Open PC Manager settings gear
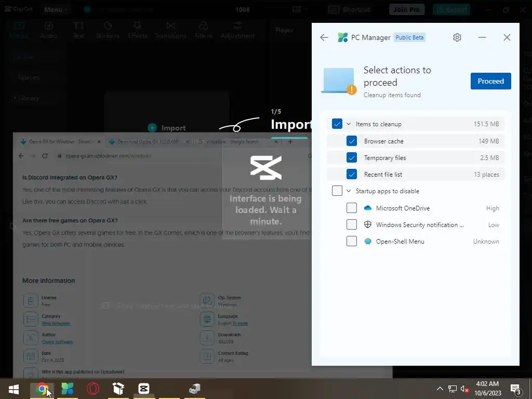Image resolution: width=532 pixels, height=399 pixels. click(x=457, y=37)
